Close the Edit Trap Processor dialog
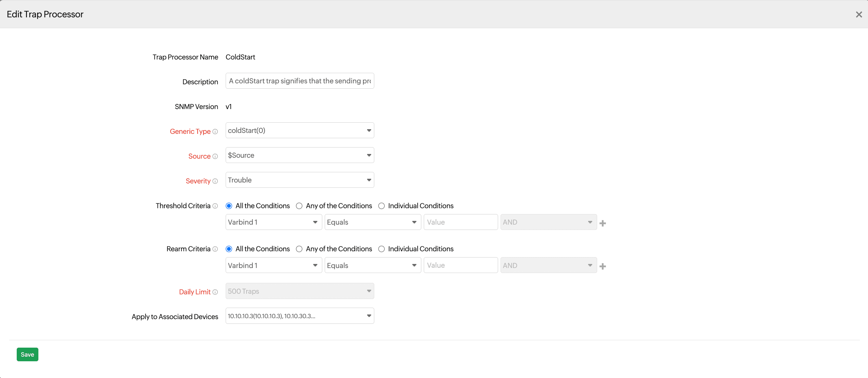 pyautogui.click(x=859, y=14)
